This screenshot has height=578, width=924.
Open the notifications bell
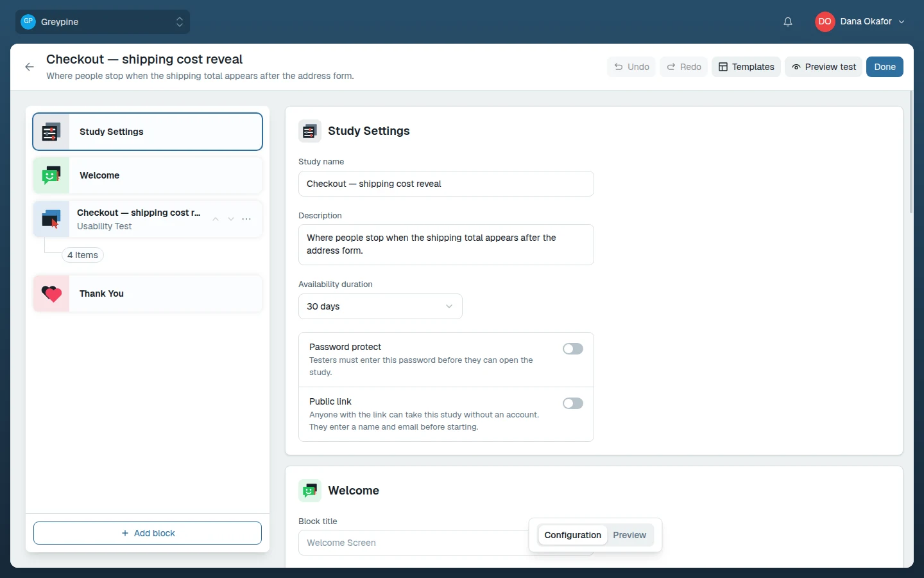[788, 22]
